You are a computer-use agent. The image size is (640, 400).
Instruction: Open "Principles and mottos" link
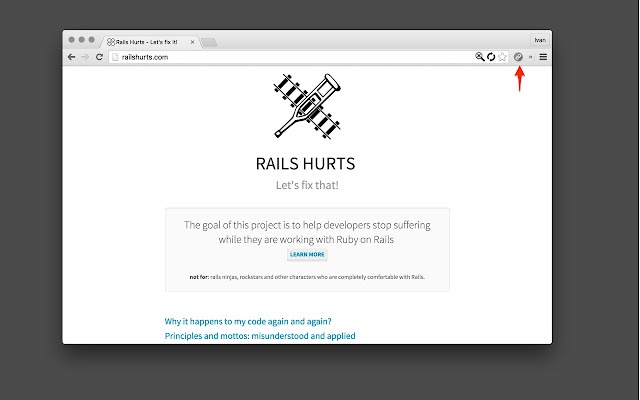(x=260, y=336)
